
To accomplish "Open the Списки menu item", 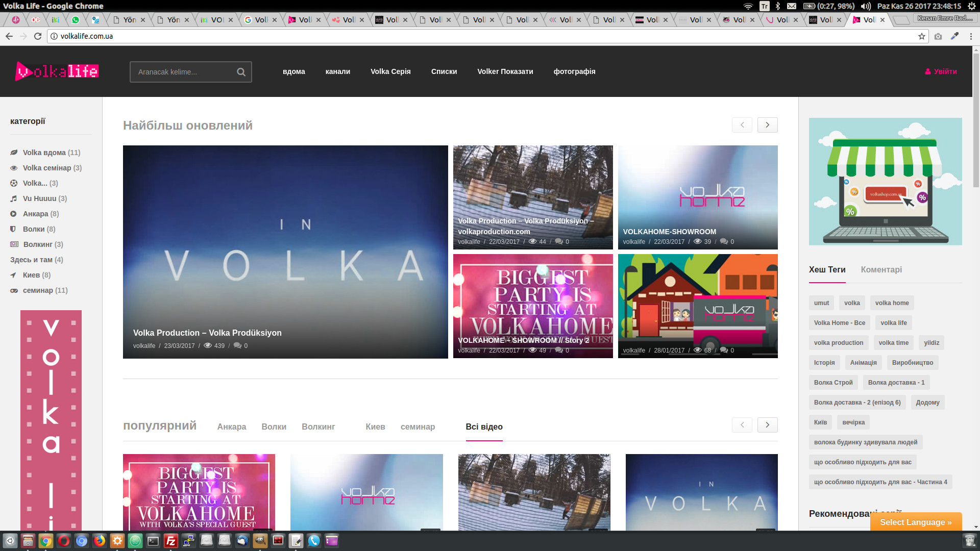I will [x=444, y=71].
